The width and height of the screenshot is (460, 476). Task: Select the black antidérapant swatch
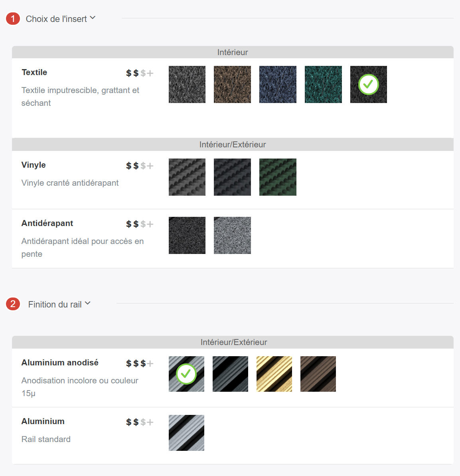[x=187, y=235]
